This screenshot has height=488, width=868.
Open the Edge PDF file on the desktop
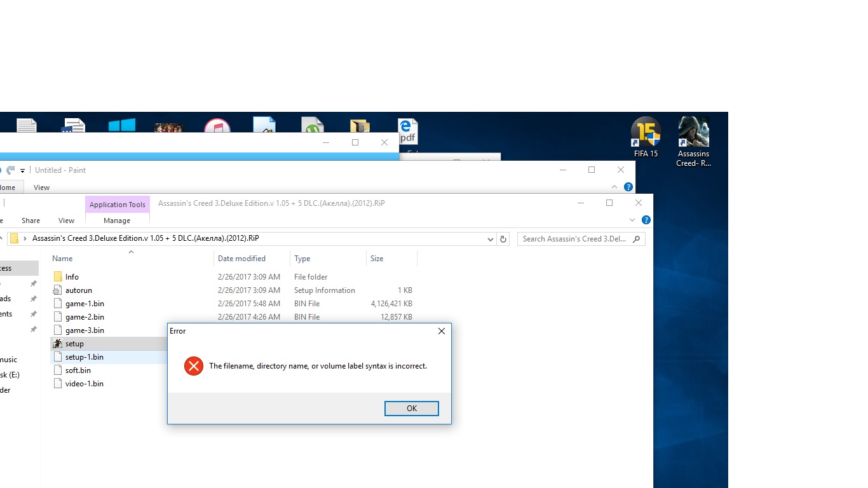(x=407, y=132)
